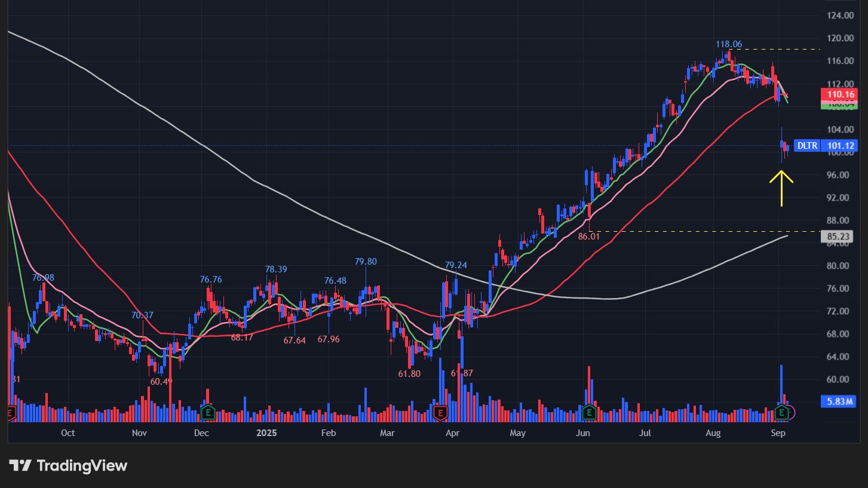Click the 2025 year label on time axis
This screenshot has width=868, height=488.
click(266, 432)
